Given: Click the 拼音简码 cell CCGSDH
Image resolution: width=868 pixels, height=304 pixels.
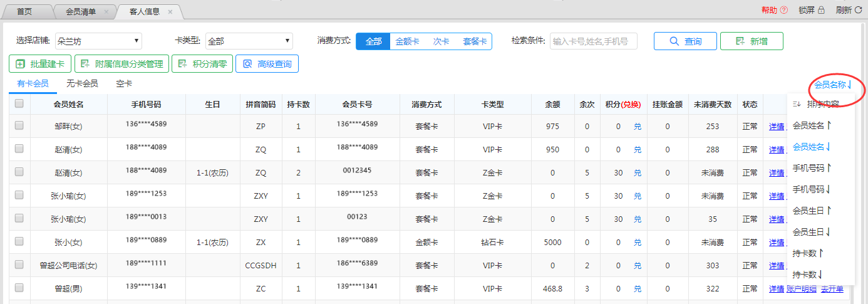Looking at the screenshot, I should (261, 266).
